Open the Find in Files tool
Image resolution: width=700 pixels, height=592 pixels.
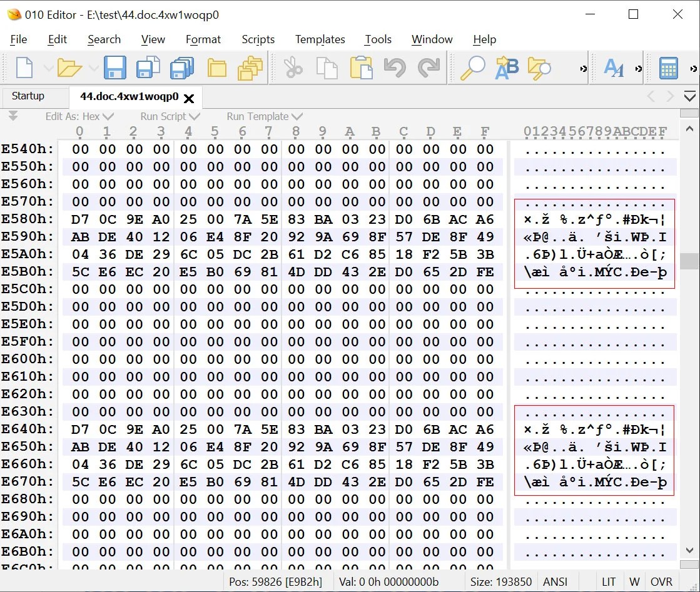[x=539, y=68]
